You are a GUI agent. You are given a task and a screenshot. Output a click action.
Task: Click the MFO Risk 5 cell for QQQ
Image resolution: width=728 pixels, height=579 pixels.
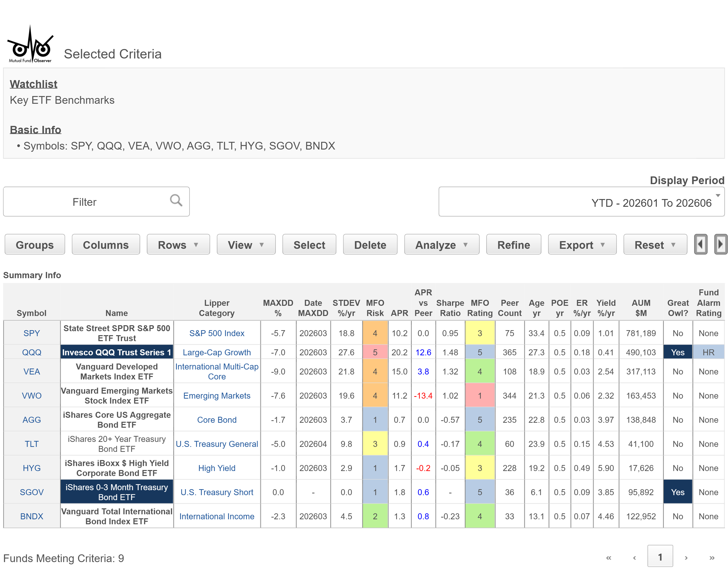(375, 352)
